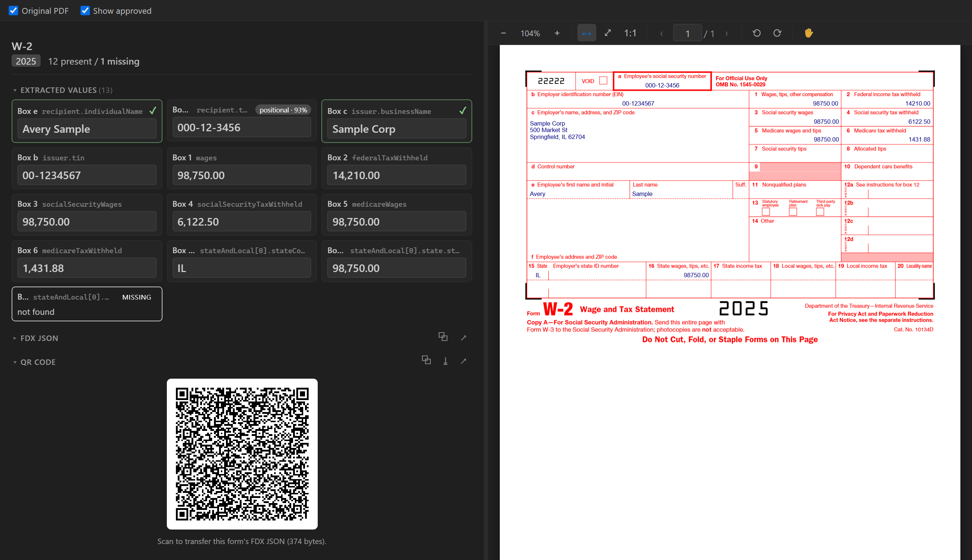Click 98750.00 in PDF box 16
Screen dimensions: 972x560
696,275
